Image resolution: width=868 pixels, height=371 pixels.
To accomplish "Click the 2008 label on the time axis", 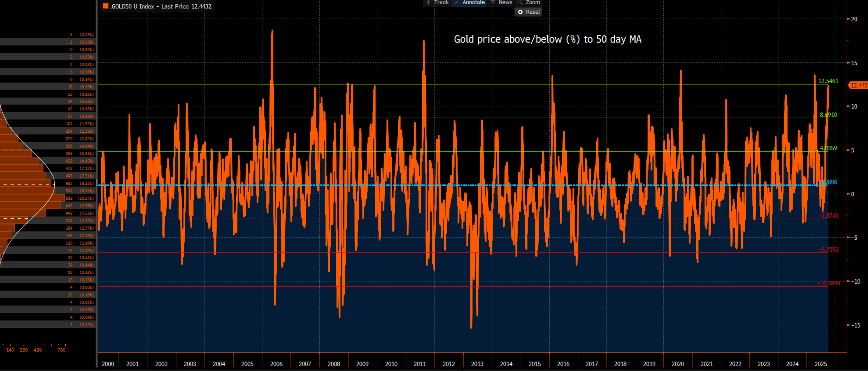I will pyautogui.click(x=333, y=364).
